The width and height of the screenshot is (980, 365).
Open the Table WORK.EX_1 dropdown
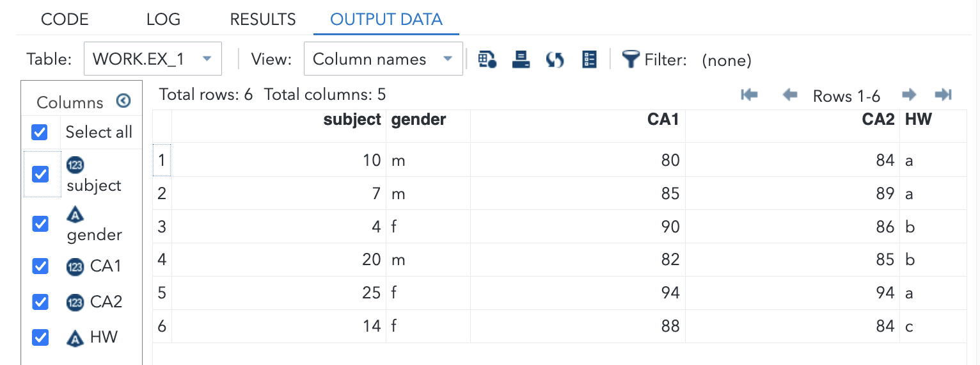(x=152, y=59)
